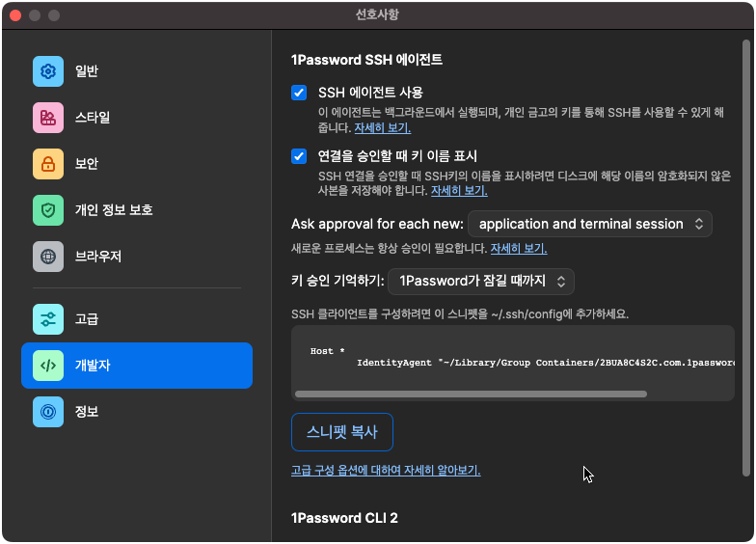
Task: Click the vertical scrollbar of the settings pane
Action: point(746,258)
